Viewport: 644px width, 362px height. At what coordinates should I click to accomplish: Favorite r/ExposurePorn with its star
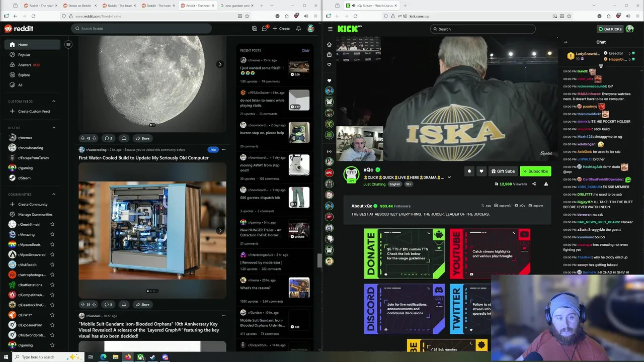[x=52, y=325]
